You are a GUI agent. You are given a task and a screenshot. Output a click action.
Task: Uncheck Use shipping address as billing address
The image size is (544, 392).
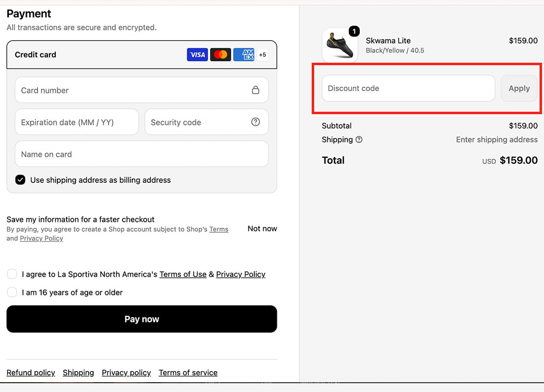click(x=20, y=180)
